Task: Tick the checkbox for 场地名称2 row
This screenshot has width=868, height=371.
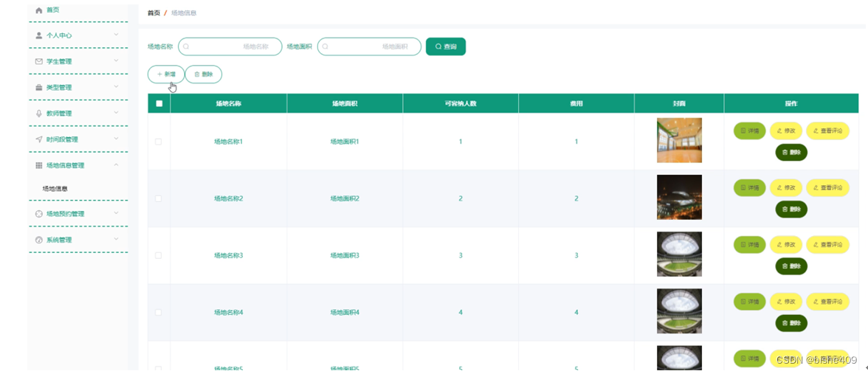Action: [158, 198]
